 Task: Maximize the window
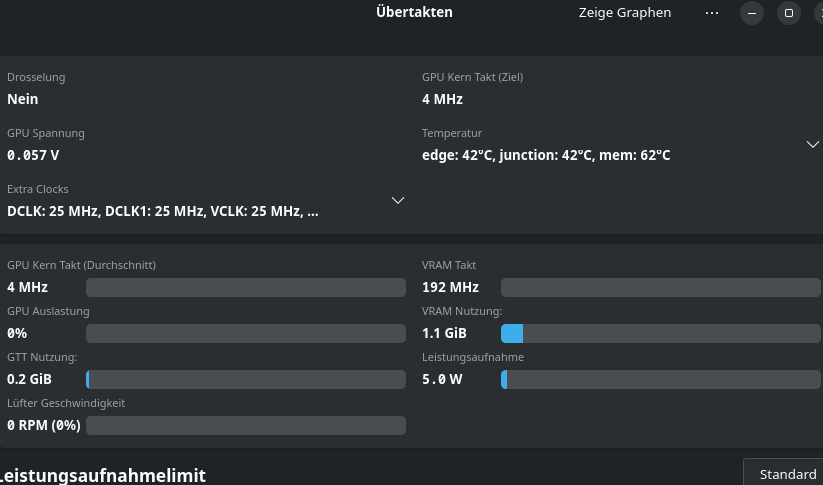(x=789, y=13)
